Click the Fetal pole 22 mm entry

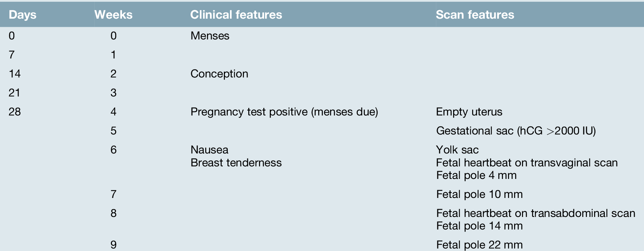click(x=479, y=245)
